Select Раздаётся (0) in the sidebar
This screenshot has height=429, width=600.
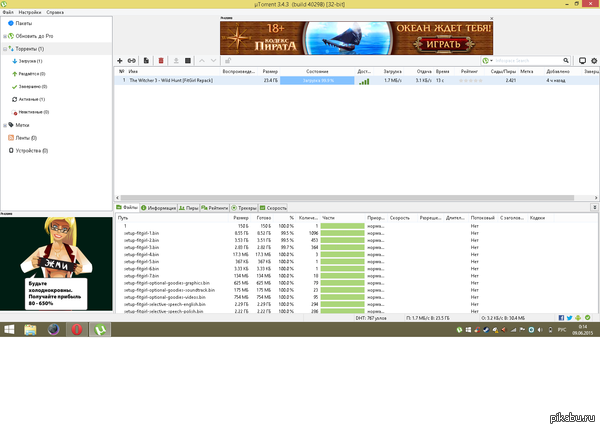tap(32, 74)
